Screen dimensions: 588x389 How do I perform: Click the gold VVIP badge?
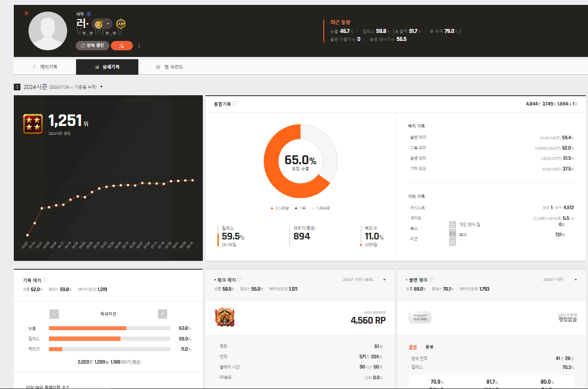[x=121, y=24]
